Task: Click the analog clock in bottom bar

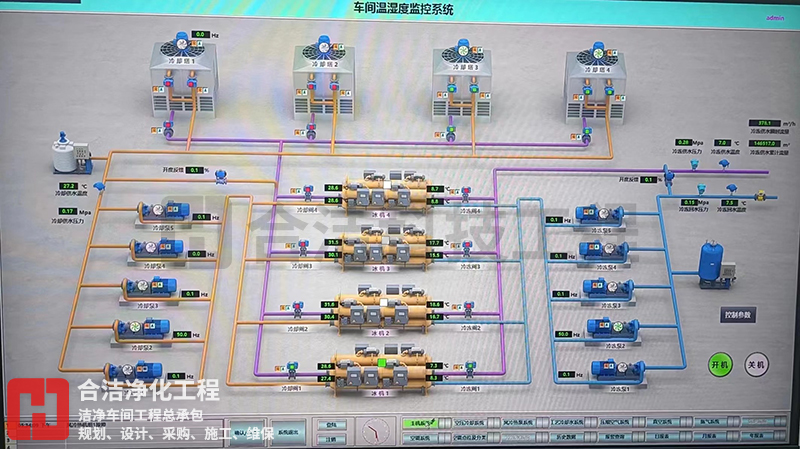Action: [x=375, y=429]
